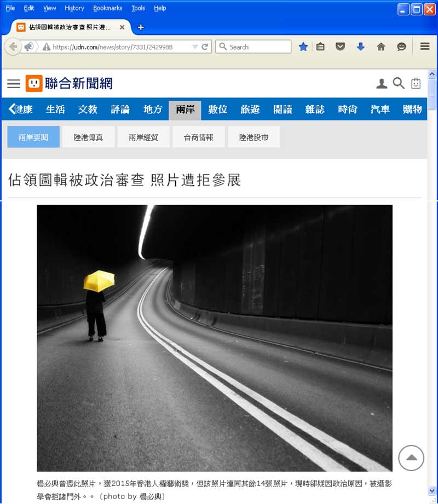Open the Tools menu
The width and height of the screenshot is (438, 504).
139,8
